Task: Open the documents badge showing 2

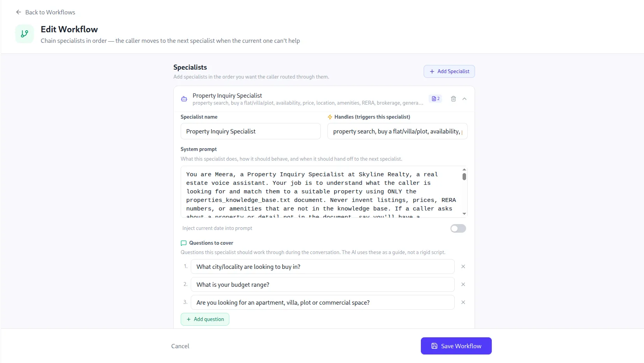Action: click(x=435, y=99)
